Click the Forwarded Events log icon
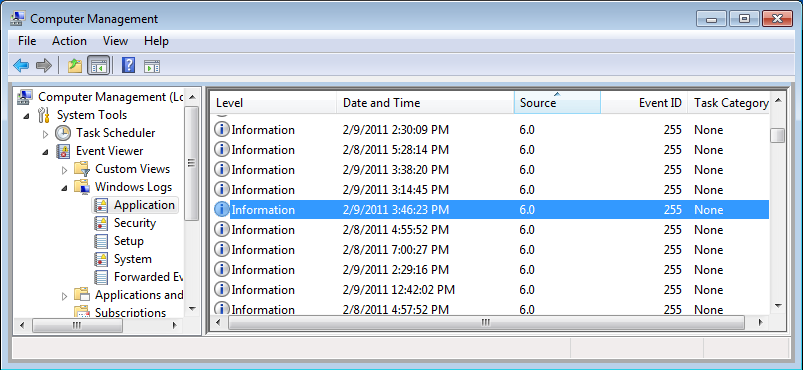Image resolution: width=803 pixels, height=370 pixels. [x=101, y=277]
